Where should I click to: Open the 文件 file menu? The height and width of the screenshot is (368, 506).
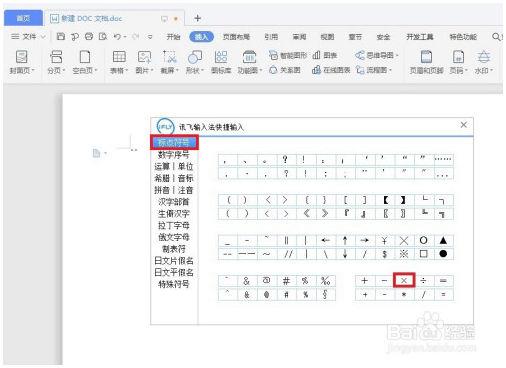28,37
